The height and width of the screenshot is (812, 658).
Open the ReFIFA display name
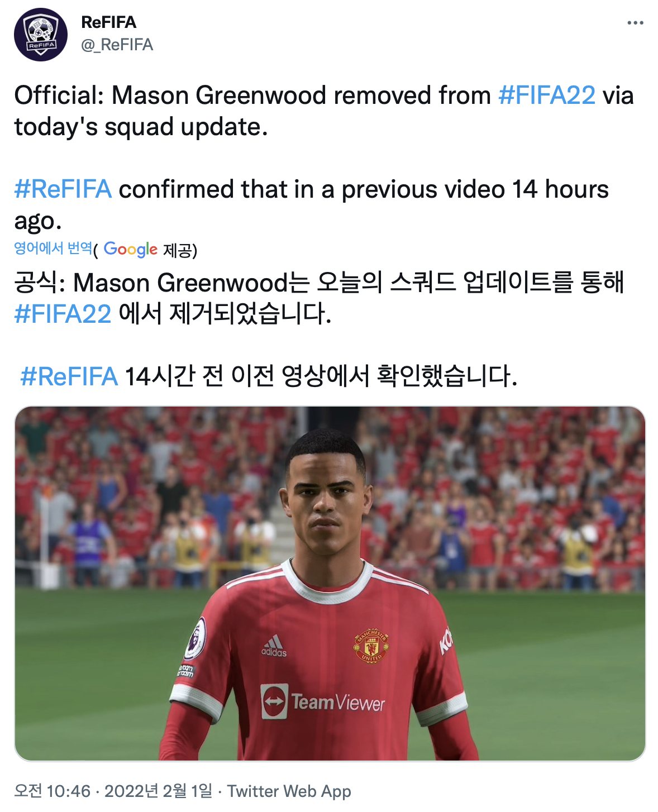click(x=109, y=22)
